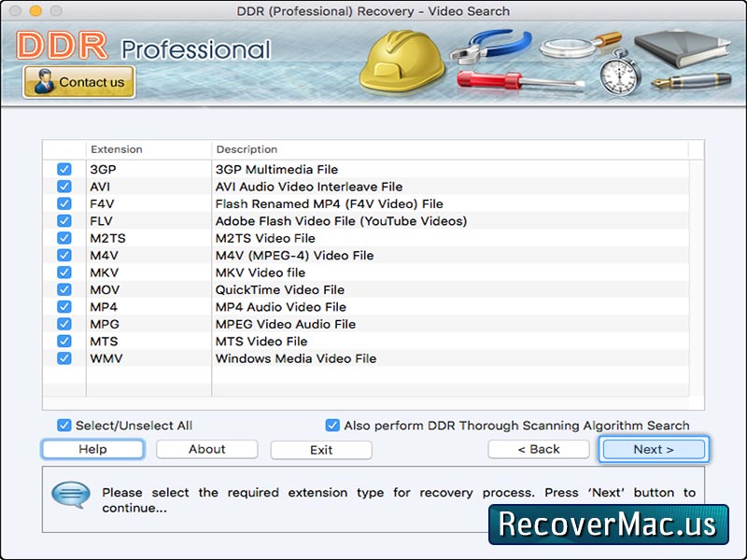Uncheck the 3GP Multimedia File extension
This screenshot has width=747, height=560.
coord(63,169)
